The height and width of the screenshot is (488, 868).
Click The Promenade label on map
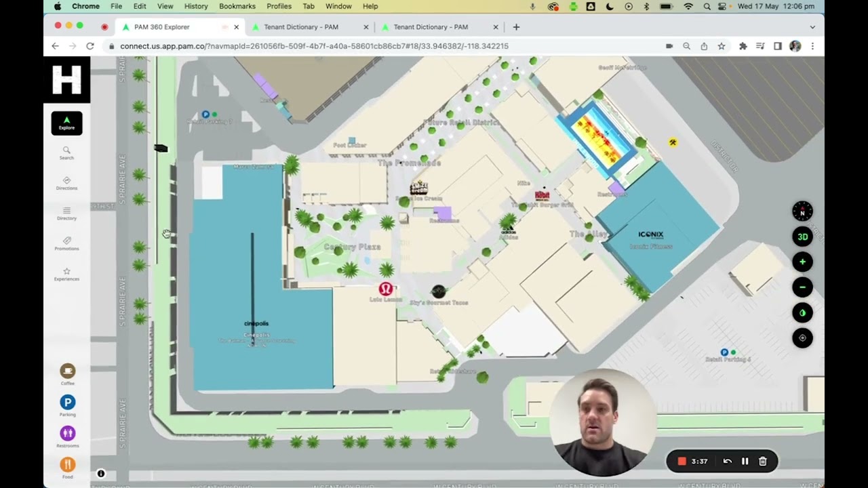tap(409, 163)
